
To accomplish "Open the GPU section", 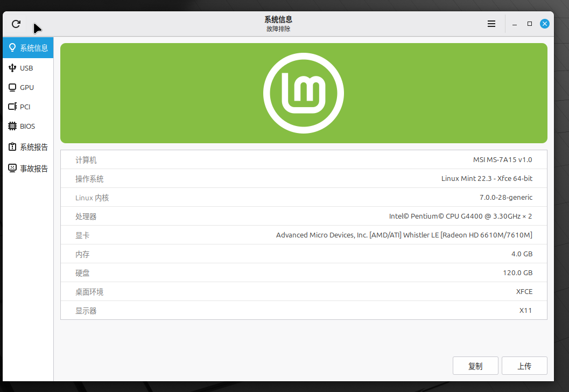I will pyautogui.click(x=28, y=87).
